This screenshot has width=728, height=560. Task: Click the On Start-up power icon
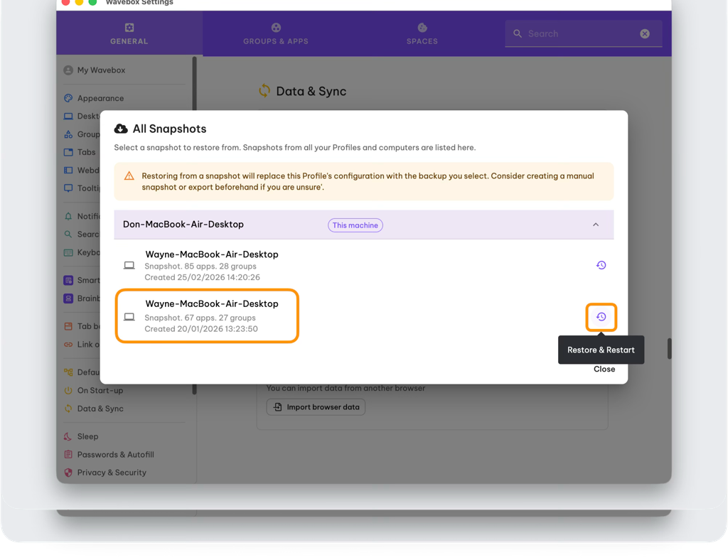coord(68,390)
